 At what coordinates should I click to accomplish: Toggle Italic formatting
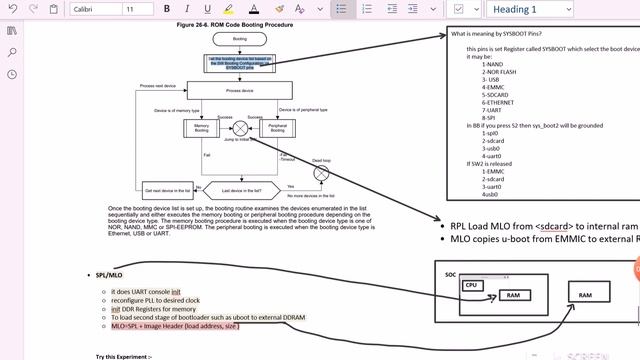pos(187,9)
